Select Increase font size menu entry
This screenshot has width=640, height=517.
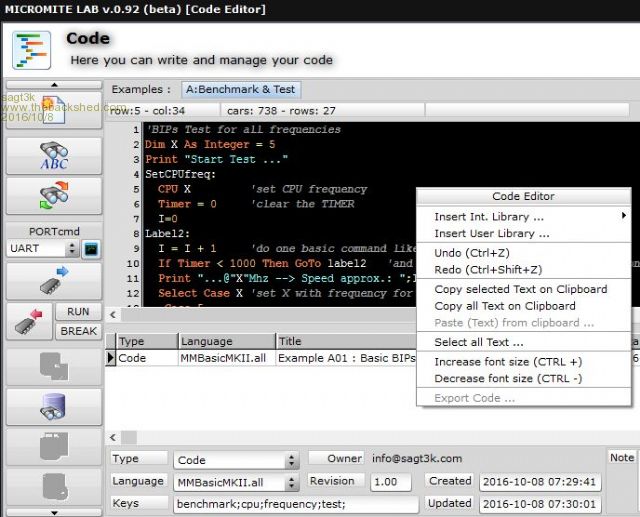[507, 361]
